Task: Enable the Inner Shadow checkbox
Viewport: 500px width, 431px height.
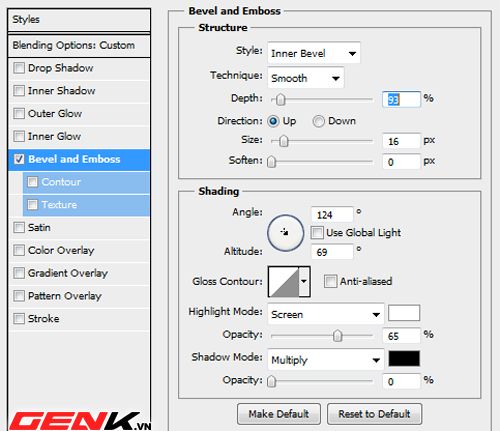Action: click(x=19, y=91)
